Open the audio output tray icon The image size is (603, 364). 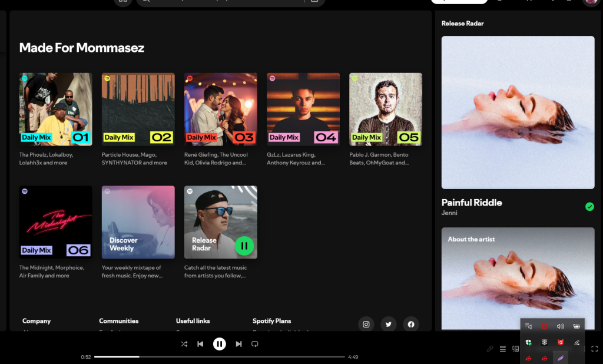(x=528, y=326)
